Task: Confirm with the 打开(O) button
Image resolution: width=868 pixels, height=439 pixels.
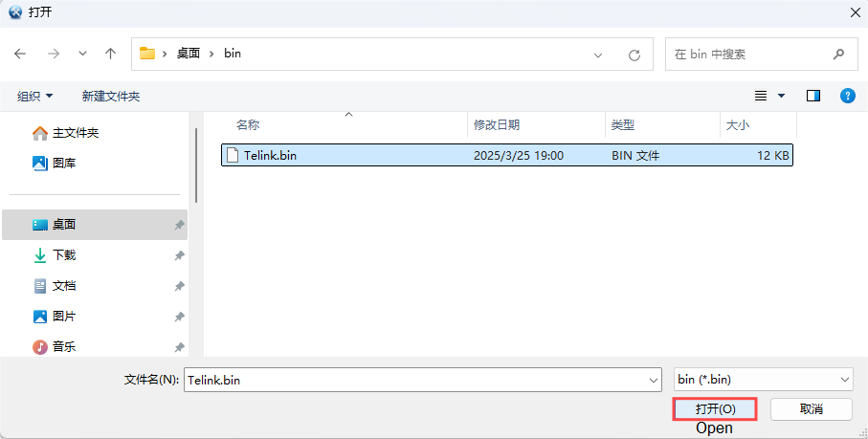Action: point(715,409)
